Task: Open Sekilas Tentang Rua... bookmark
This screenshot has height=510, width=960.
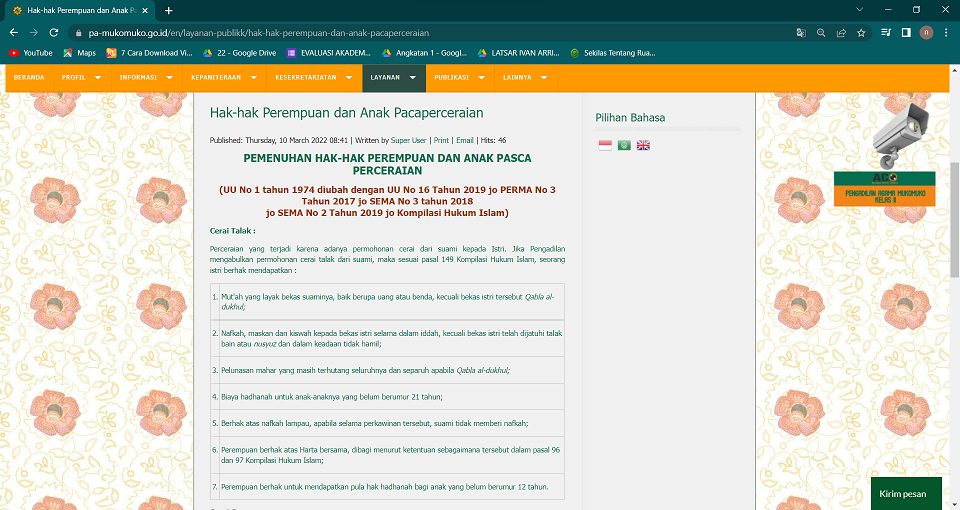Action: 613,53
